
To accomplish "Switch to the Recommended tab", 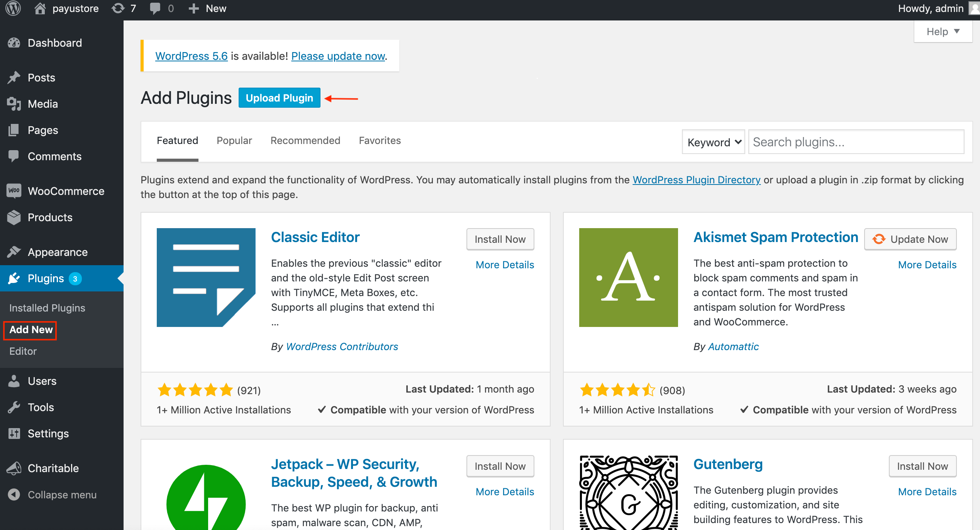I will (305, 141).
